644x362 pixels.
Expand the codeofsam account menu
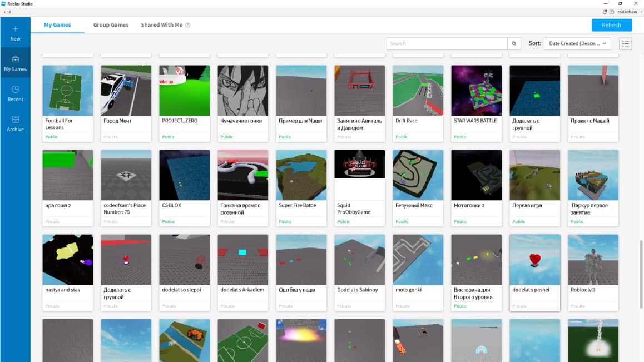tap(627, 12)
